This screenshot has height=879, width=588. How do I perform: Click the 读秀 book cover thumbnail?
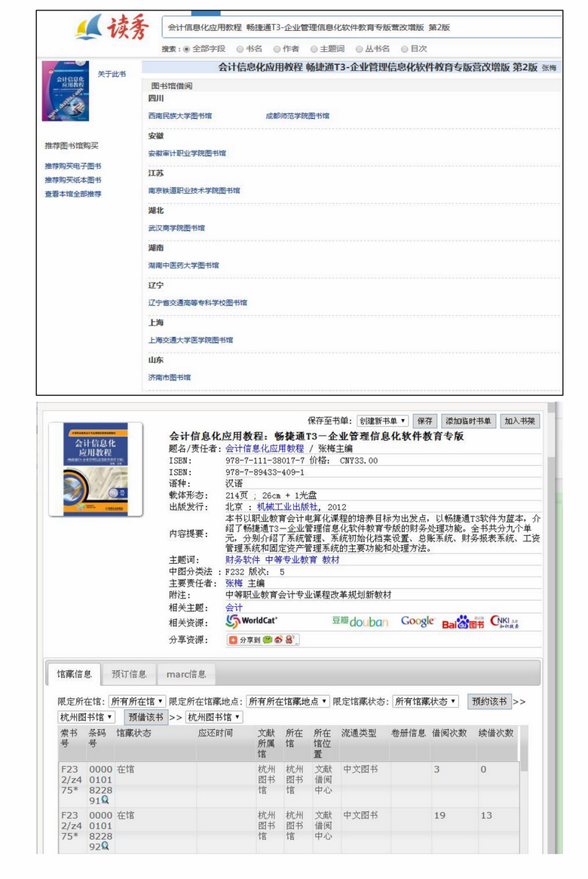coord(65,90)
